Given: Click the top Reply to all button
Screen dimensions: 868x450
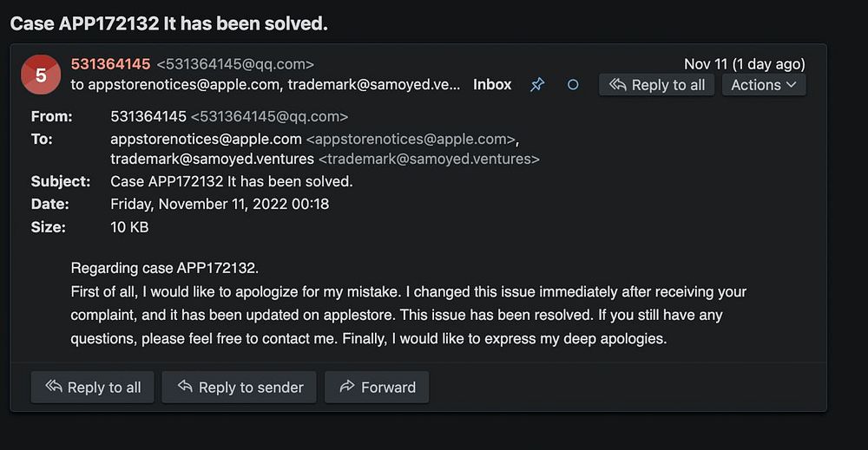Looking at the screenshot, I should [x=657, y=85].
